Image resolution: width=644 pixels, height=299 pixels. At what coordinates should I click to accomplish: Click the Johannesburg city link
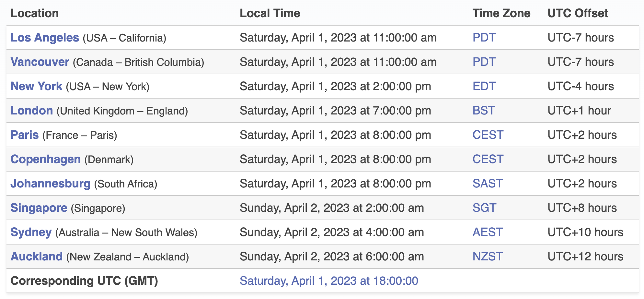[x=51, y=184]
